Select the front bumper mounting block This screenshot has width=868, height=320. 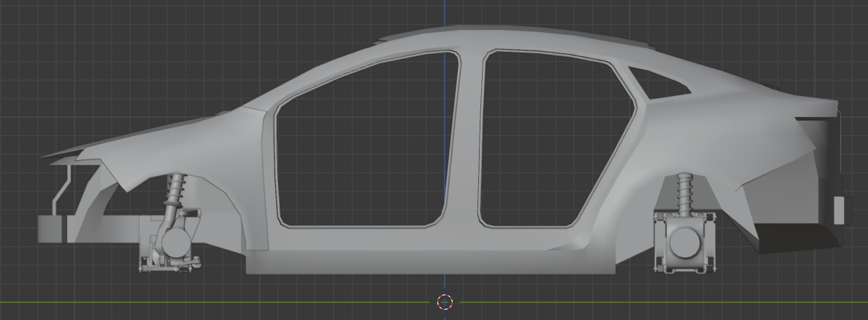(50, 229)
